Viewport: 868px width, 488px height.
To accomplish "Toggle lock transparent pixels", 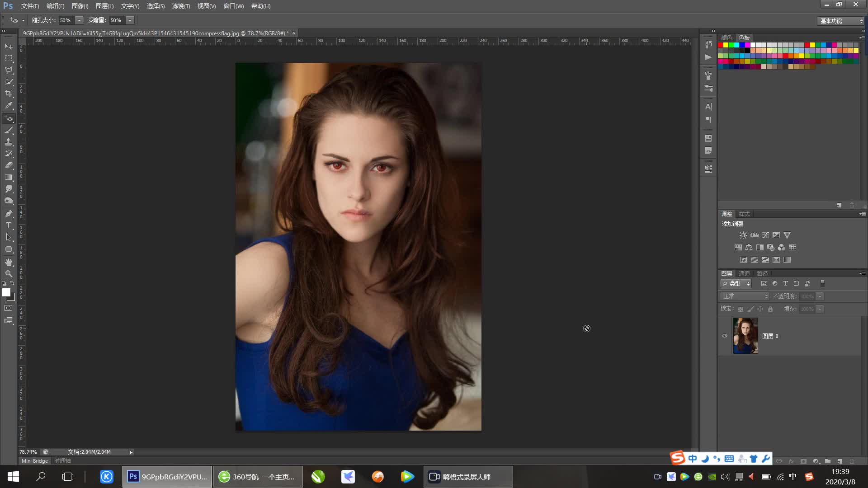I will click(x=740, y=309).
